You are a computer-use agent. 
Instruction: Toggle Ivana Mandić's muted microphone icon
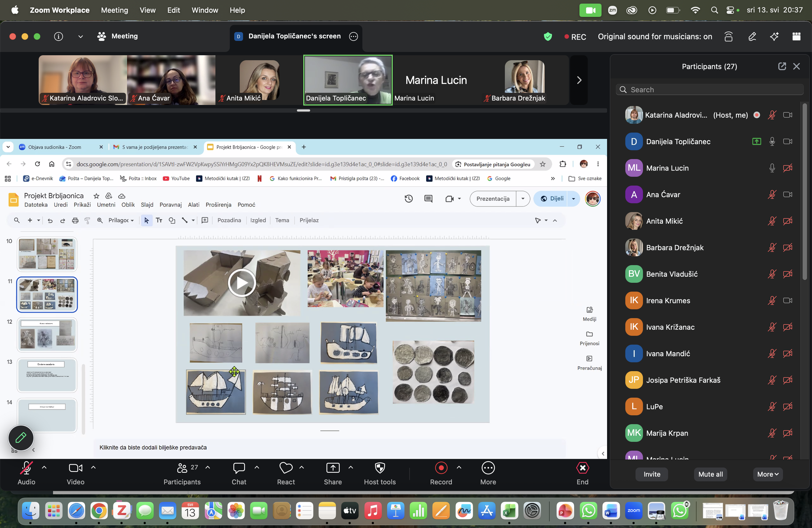tap(772, 354)
